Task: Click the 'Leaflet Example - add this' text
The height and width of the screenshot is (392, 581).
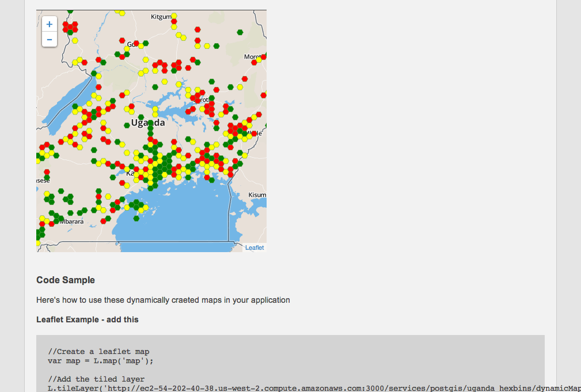Action: 88,319
